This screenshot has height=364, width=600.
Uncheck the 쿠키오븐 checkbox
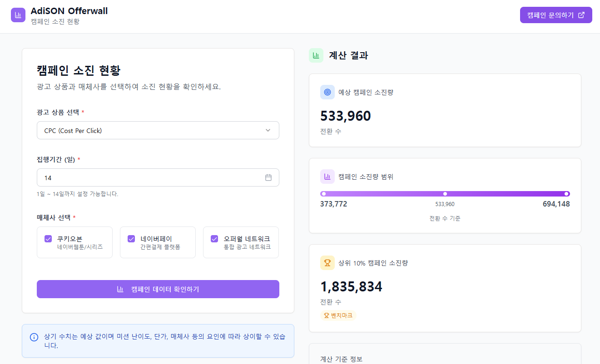tap(48, 239)
